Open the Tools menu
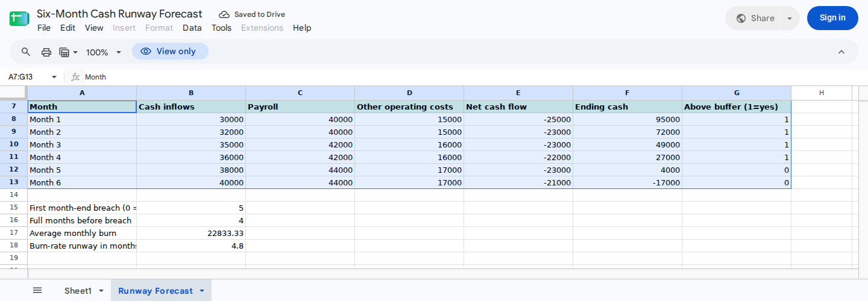 click(221, 28)
